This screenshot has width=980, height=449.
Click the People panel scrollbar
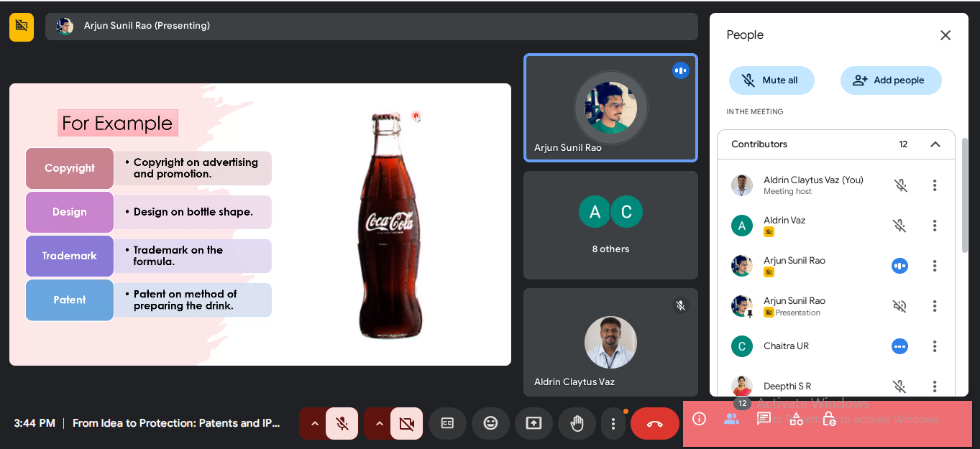point(965,195)
